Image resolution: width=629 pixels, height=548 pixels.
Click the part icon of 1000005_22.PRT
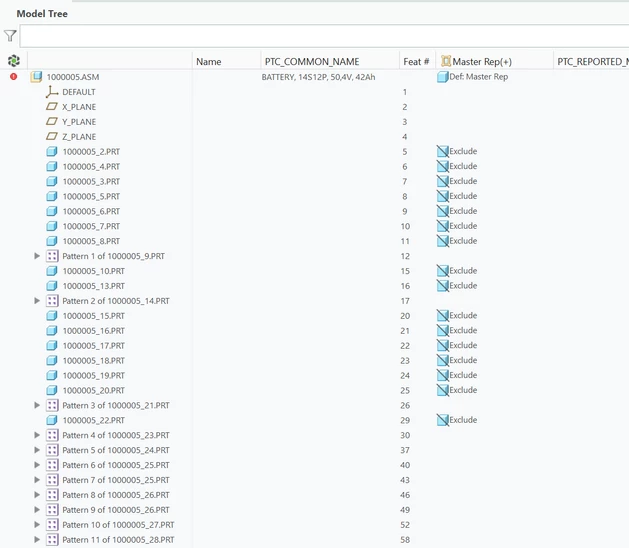tap(52, 420)
